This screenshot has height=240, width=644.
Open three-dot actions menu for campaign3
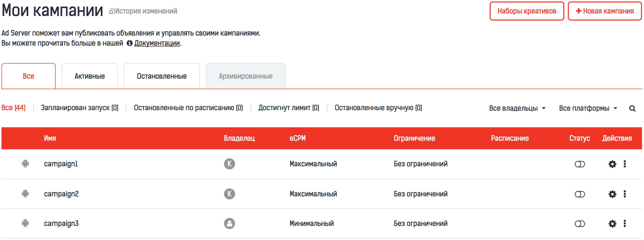(625, 223)
